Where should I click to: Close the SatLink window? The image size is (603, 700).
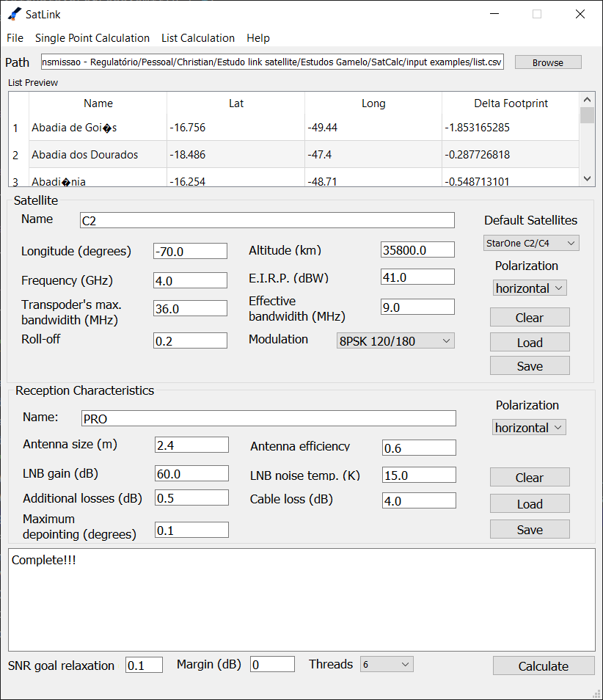pyautogui.click(x=580, y=14)
